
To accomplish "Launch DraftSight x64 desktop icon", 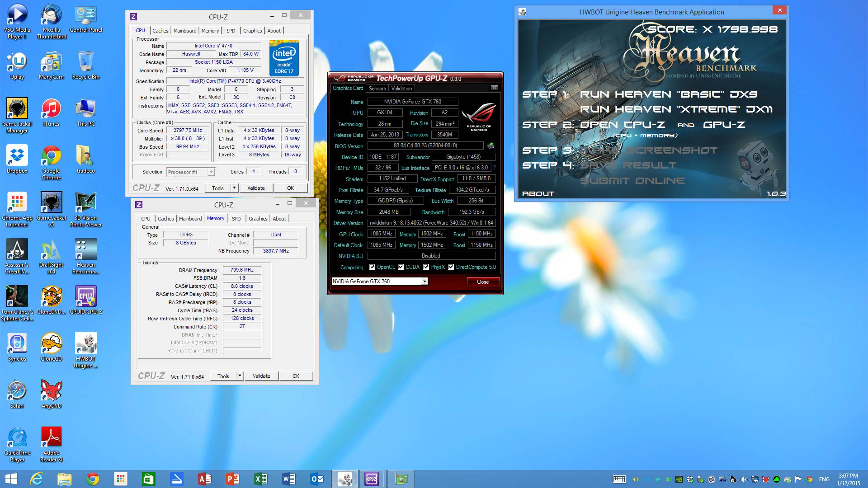I will (x=52, y=257).
